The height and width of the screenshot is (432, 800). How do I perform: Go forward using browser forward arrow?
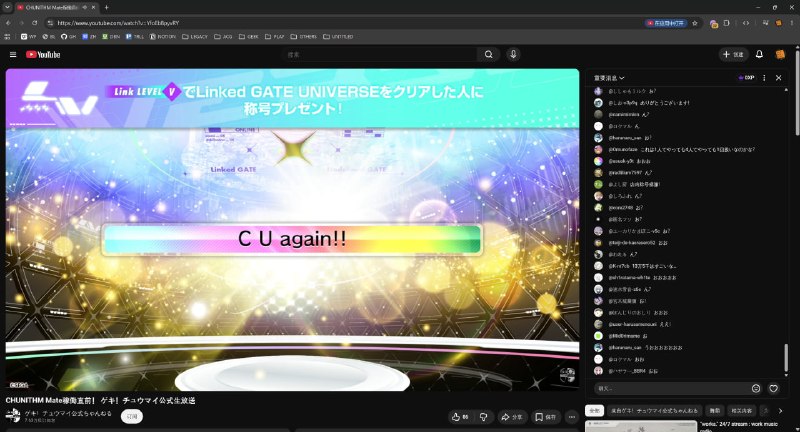[21, 23]
